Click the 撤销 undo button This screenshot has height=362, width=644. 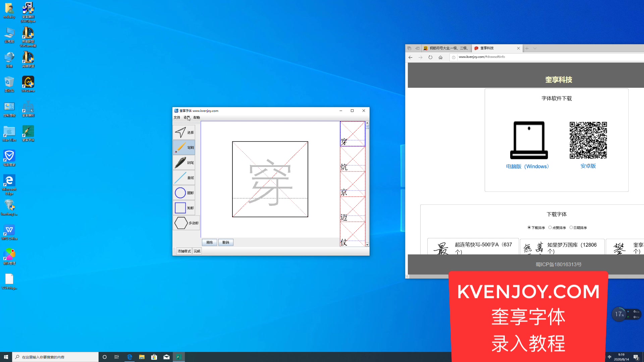[226, 242]
